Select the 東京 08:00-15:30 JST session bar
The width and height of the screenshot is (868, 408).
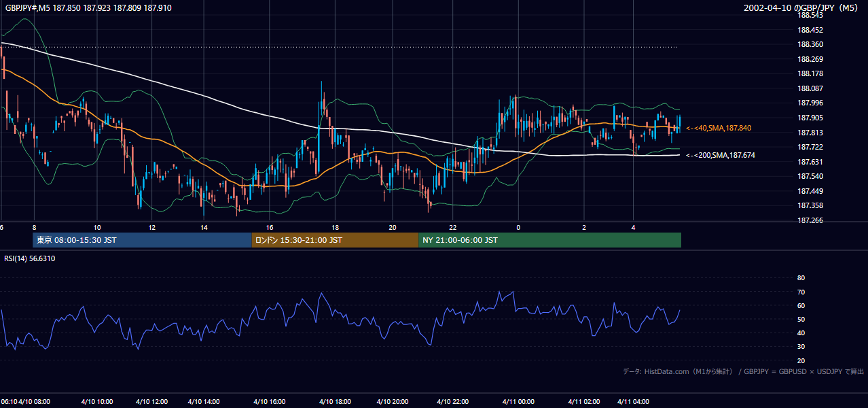(142, 240)
